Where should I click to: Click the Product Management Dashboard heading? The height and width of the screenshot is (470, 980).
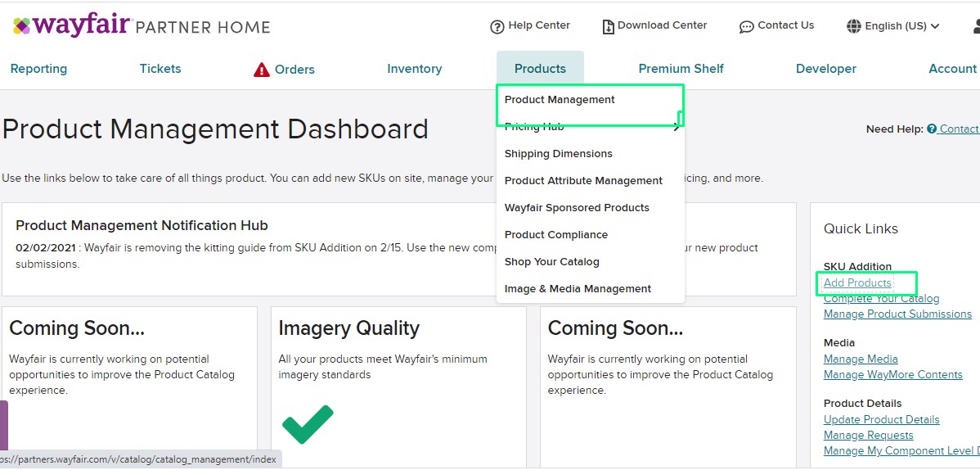[216, 129]
